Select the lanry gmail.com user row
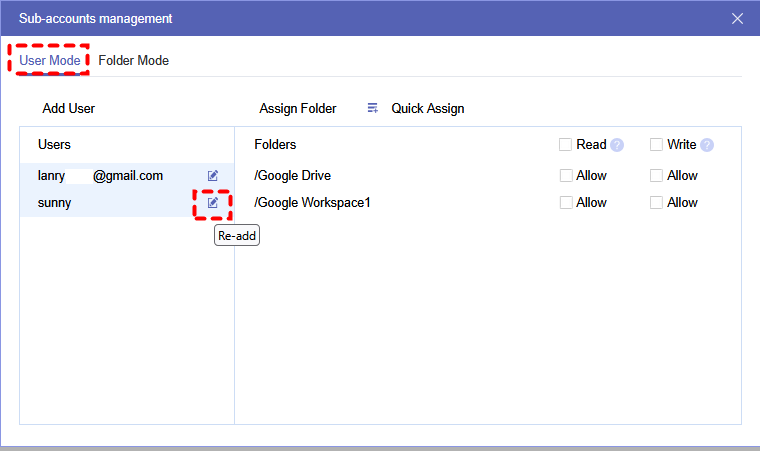 pos(100,176)
